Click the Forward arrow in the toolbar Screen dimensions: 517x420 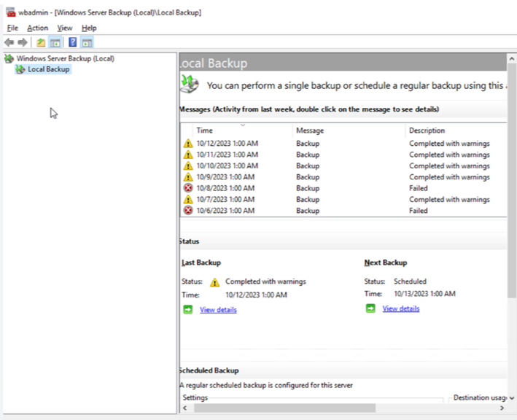(23, 42)
